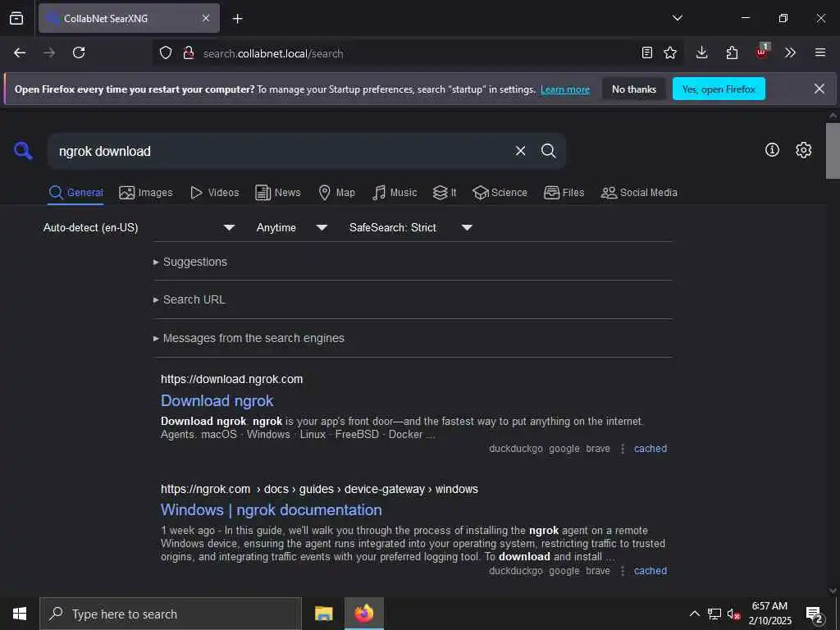
Task: Switch to Social Media search tab
Action: 639,193
